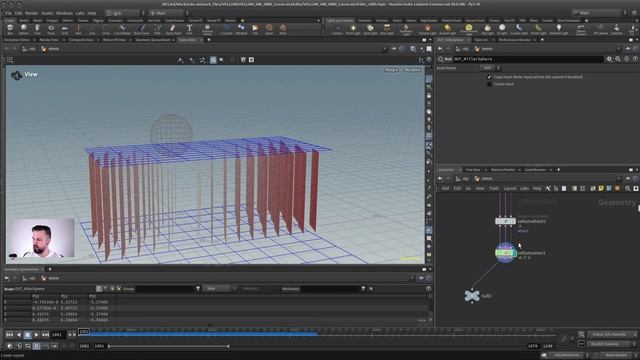This screenshot has width=640, height=360.
Task: Click the jump to last frame button
Action: click(45, 335)
